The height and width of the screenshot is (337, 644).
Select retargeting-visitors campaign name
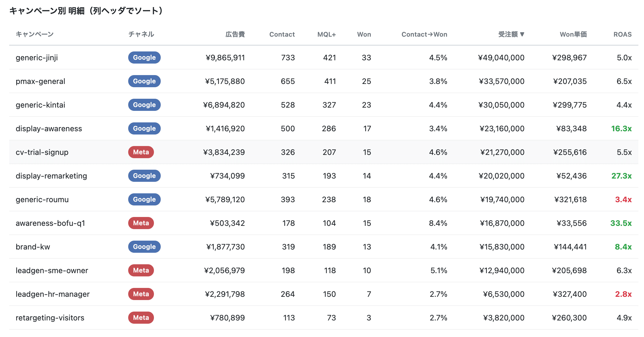coord(50,318)
